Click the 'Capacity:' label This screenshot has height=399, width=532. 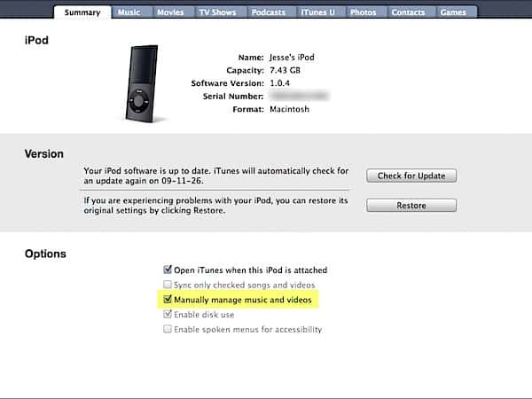[x=245, y=70]
